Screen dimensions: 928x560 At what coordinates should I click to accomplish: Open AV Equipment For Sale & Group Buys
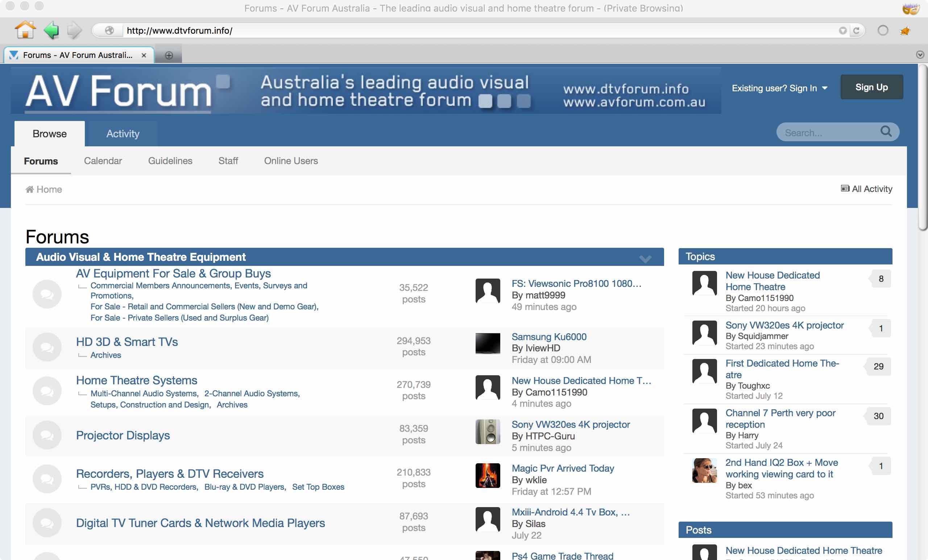(173, 273)
